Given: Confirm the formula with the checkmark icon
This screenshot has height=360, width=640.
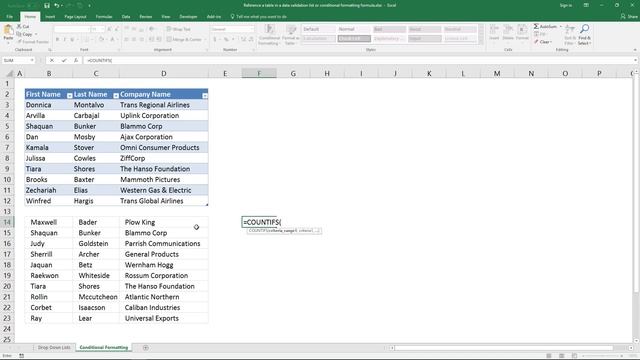Looking at the screenshot, I should pos(64,60).
